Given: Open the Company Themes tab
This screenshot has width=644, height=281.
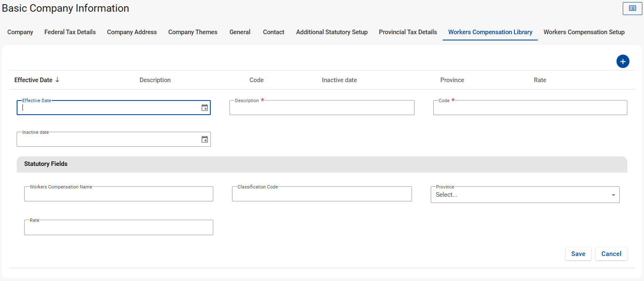Looking at the screenshot, I should point(193,32).
